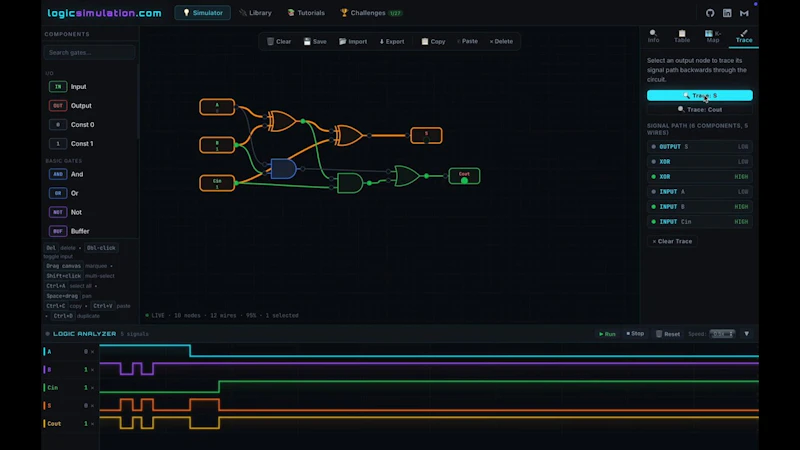Open the Tutorials page
The height and width of the screenshot is (450, 800).
(x=306, y=13)
